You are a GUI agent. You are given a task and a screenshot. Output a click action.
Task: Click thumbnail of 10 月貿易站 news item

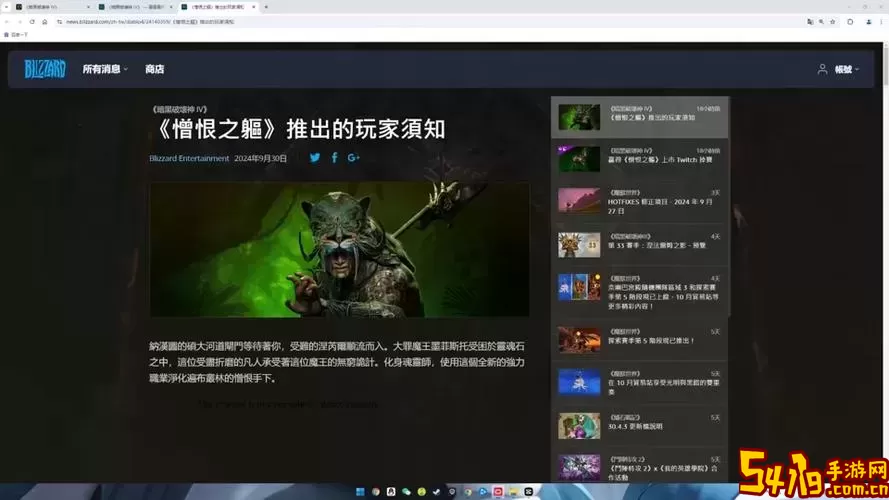coord(579,382)
